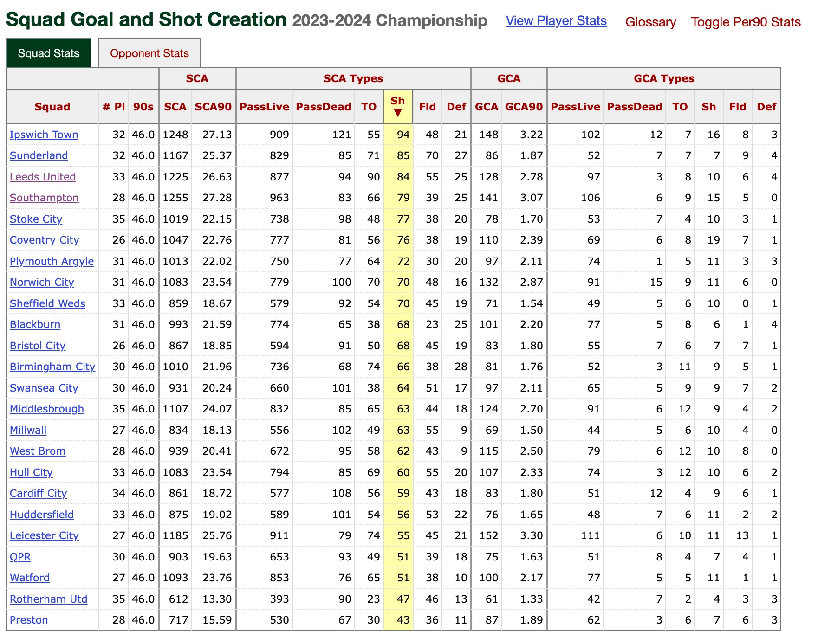Screen dimensions: 818x644
Task: Click the SCA Types group header
Action: [x=353, y=78]
